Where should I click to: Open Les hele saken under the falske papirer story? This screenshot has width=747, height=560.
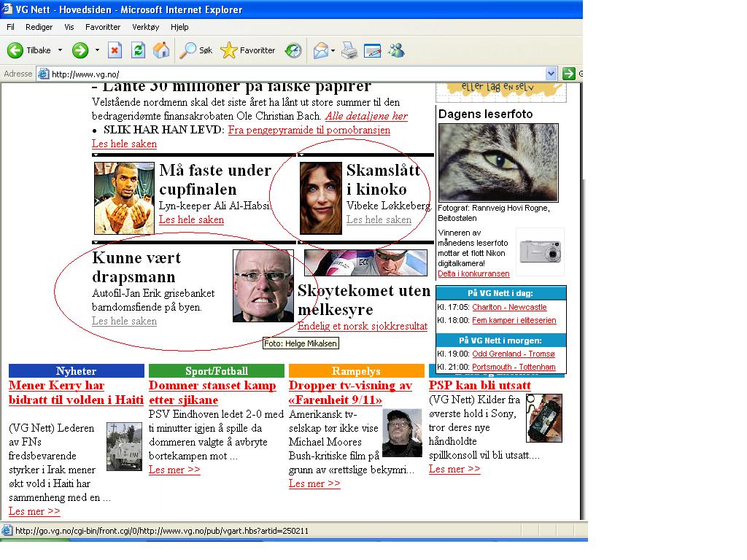124,144
